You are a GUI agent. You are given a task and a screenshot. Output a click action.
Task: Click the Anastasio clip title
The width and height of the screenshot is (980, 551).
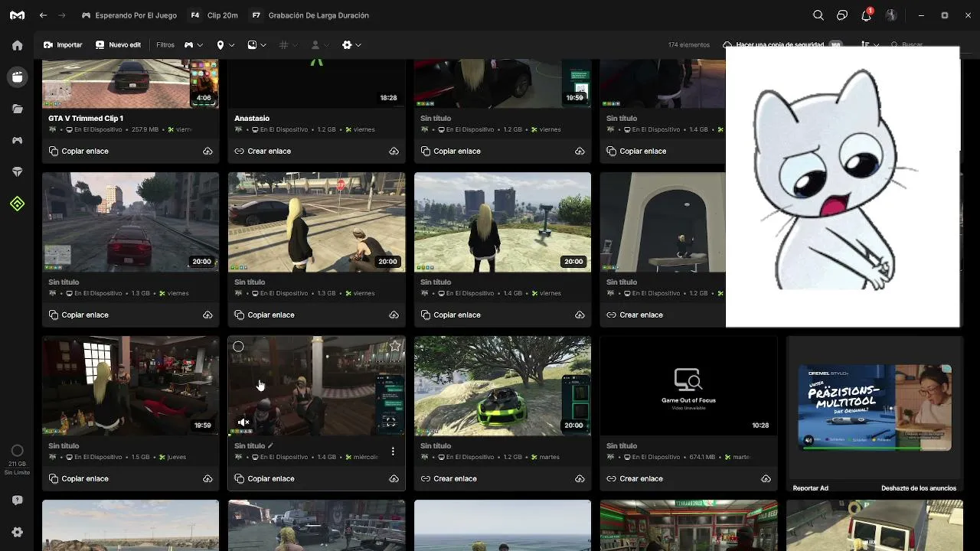[252, 119]
